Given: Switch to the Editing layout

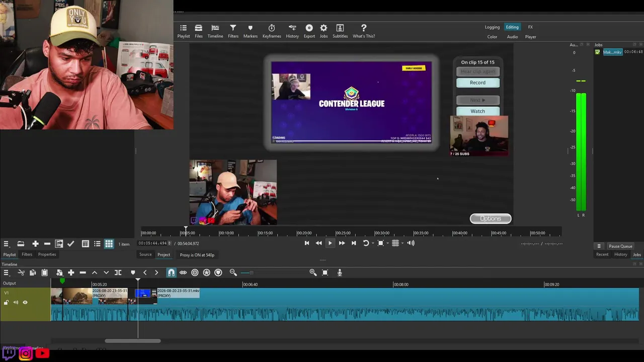Looking at the screenshot, I should [512, 27].
